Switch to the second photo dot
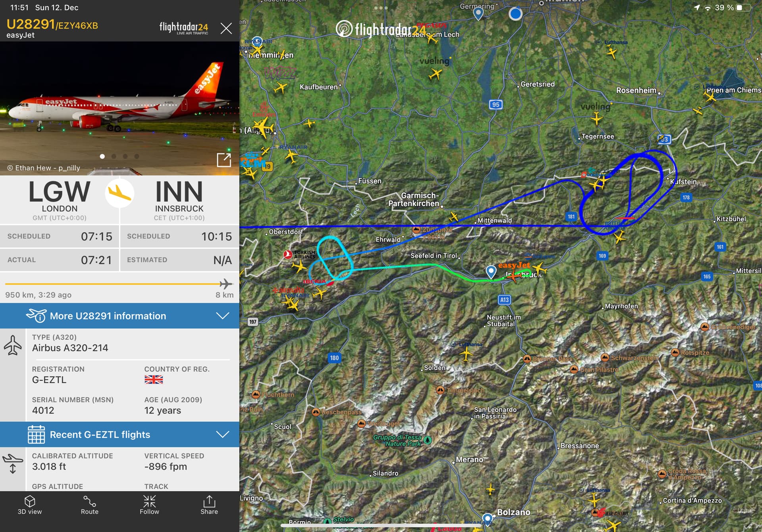762x532 pixels. [114, 156]
